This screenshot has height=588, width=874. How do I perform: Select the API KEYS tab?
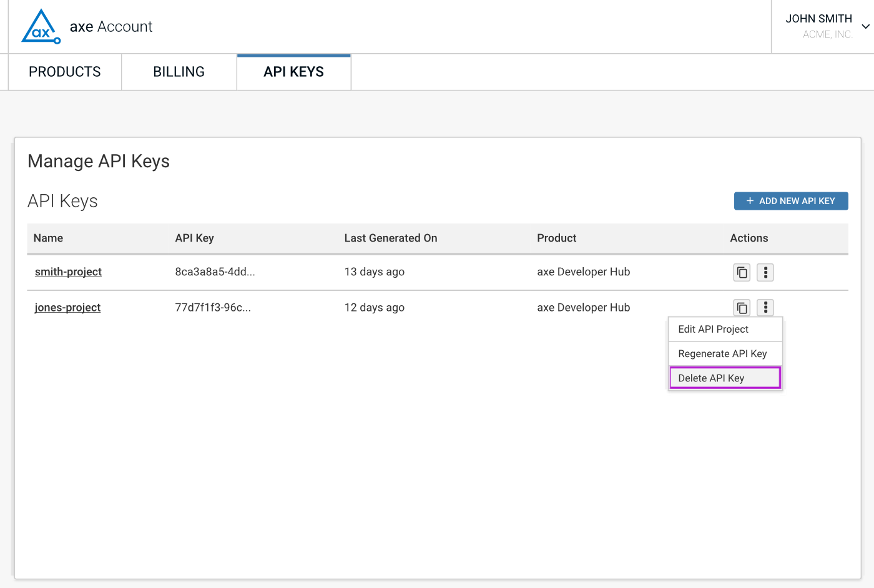pyautogui.click(x=293, y=71)
